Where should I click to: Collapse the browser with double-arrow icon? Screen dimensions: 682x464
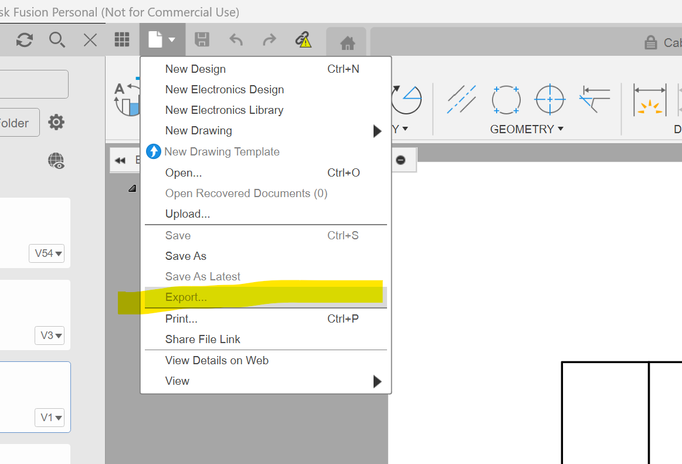pos(120,160)
